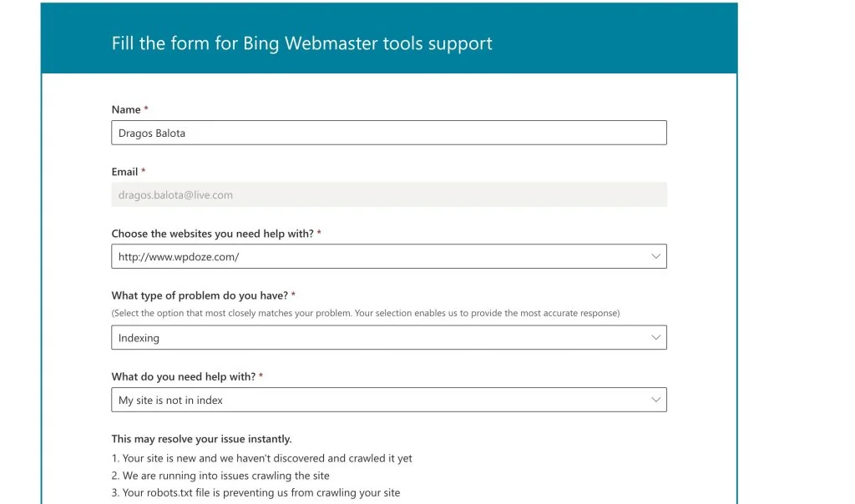Click the chevron on the website selector
This screenshot has width=855, height=504.
656,256
